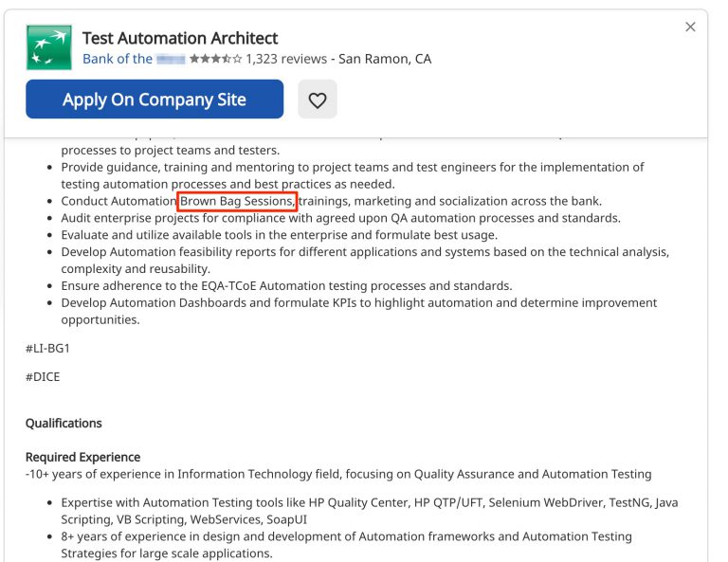Click the star rating icons
The width and height of the screenshot is (728, 562).
[215, 59]
